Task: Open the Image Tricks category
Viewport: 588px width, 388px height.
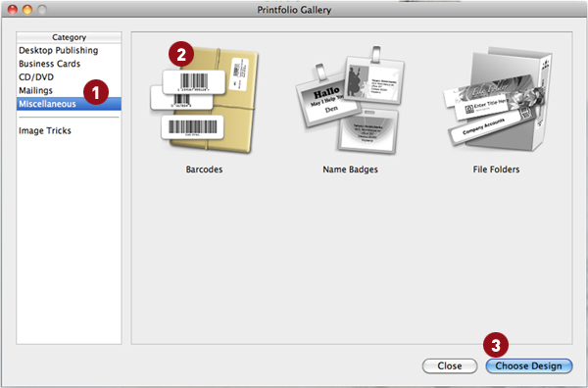Action: [69, 130]
